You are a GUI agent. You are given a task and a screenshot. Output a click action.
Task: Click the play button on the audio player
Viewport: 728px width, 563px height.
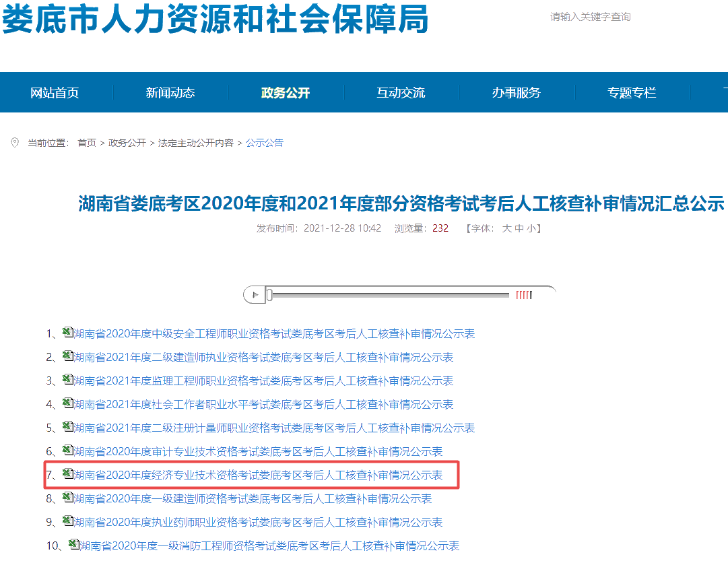pos(255,295)
